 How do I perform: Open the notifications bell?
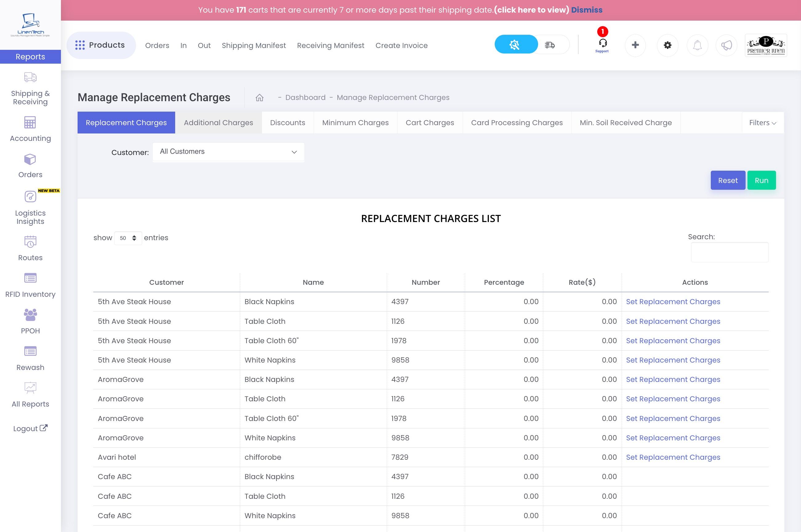(x=697, y=45)
